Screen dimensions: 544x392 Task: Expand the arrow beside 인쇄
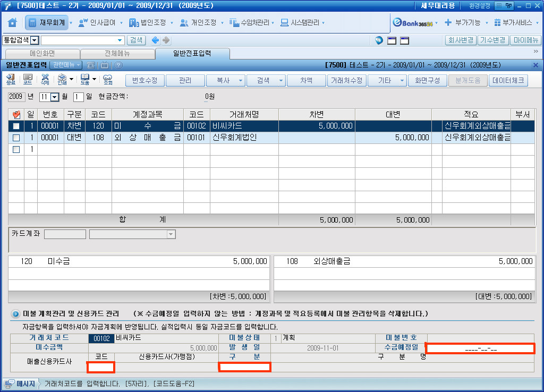[x=71, y=80]
